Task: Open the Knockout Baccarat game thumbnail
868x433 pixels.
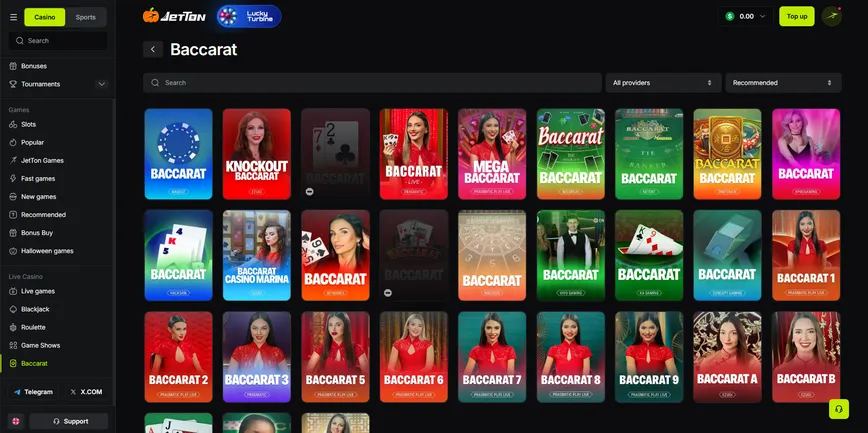Action: [256, 154]
